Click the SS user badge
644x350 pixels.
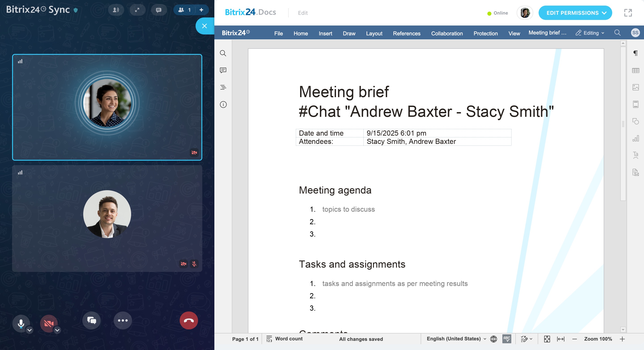coord(635,33)
